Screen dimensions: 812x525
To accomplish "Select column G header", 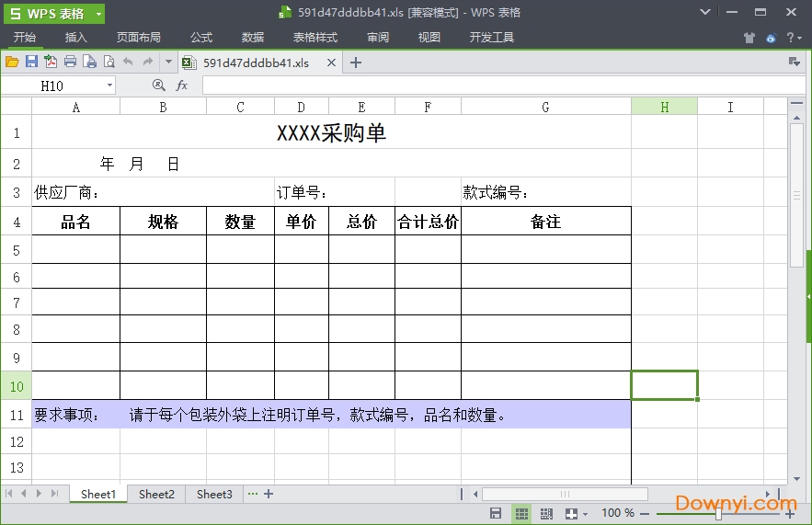I will 546,108.
